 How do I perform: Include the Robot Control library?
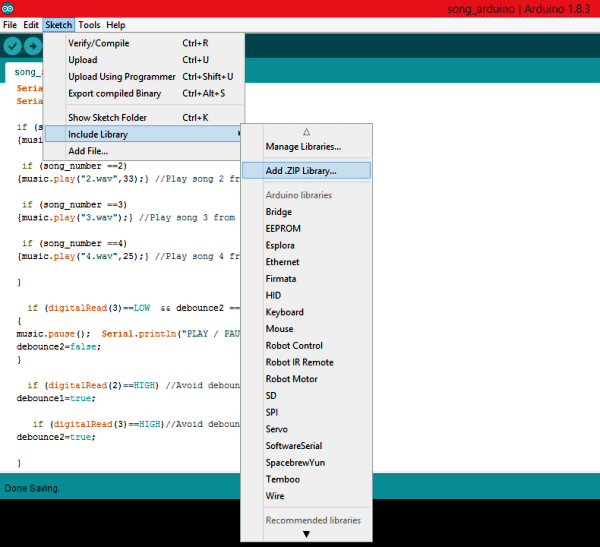306,345
